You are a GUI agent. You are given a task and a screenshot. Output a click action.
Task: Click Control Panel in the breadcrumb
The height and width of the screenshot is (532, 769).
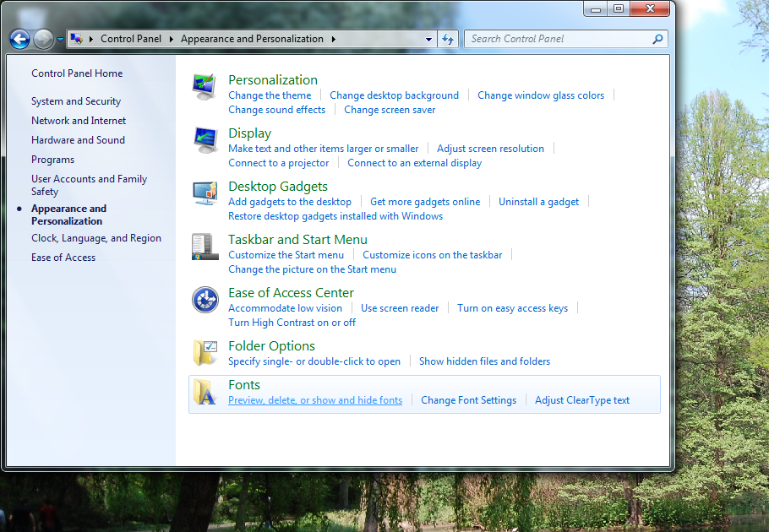point(131,39)
